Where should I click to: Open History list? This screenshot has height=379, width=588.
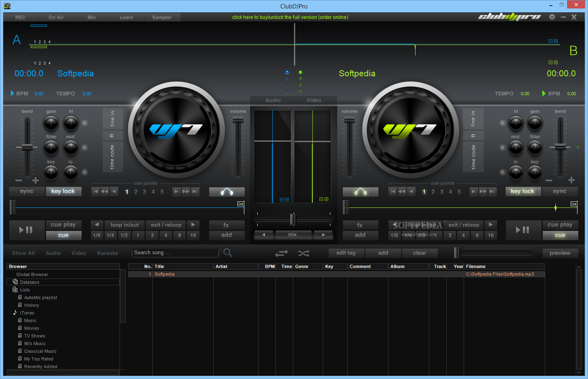31,305
